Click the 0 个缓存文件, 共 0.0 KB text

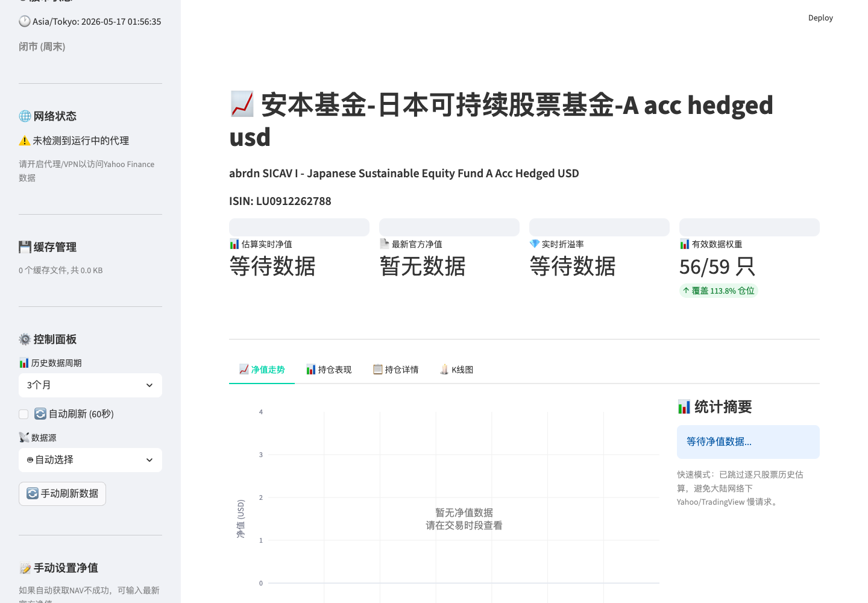point(61,271)
